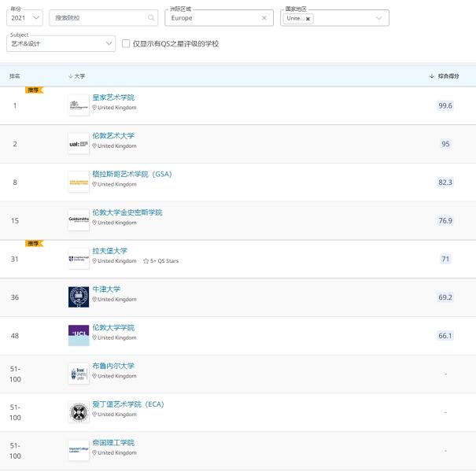Click the Oxford University crest logo
The height and width of the screenshot is (472, 476).
(79, 297)
